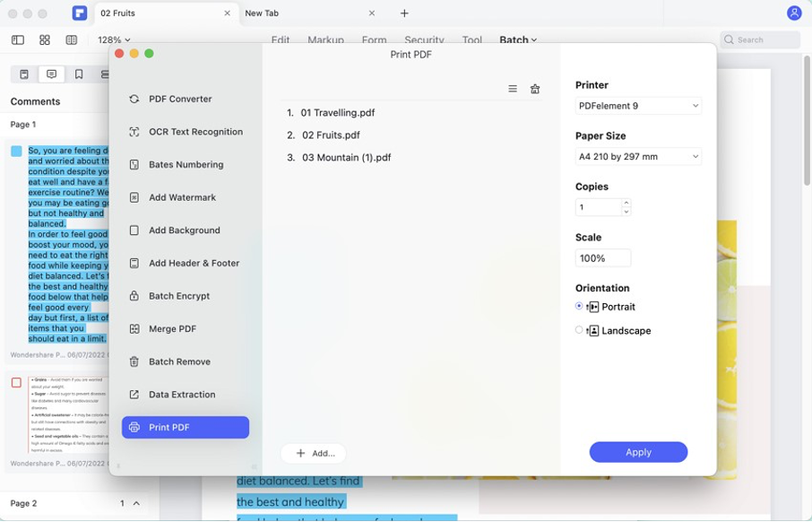Open the Add Watermark tool icon
812x522 pixels.
coord(134,197)
